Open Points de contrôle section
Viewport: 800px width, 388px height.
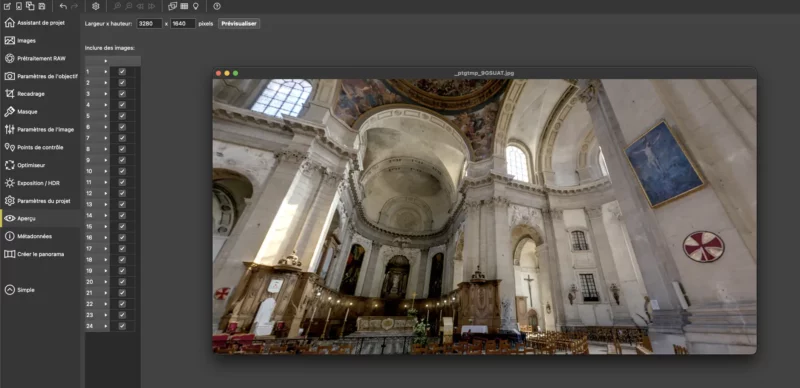[x=34, y=147]
